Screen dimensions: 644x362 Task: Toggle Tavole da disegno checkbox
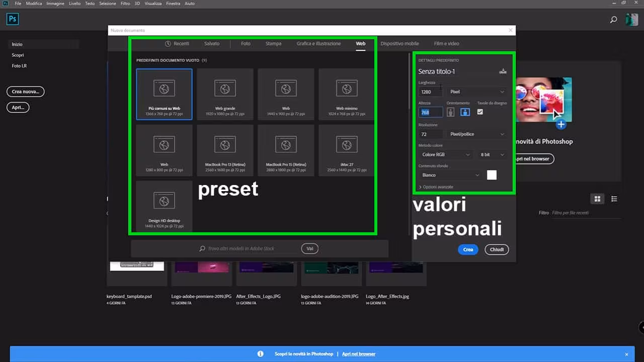pyautogui.click(x=480, y=112)
